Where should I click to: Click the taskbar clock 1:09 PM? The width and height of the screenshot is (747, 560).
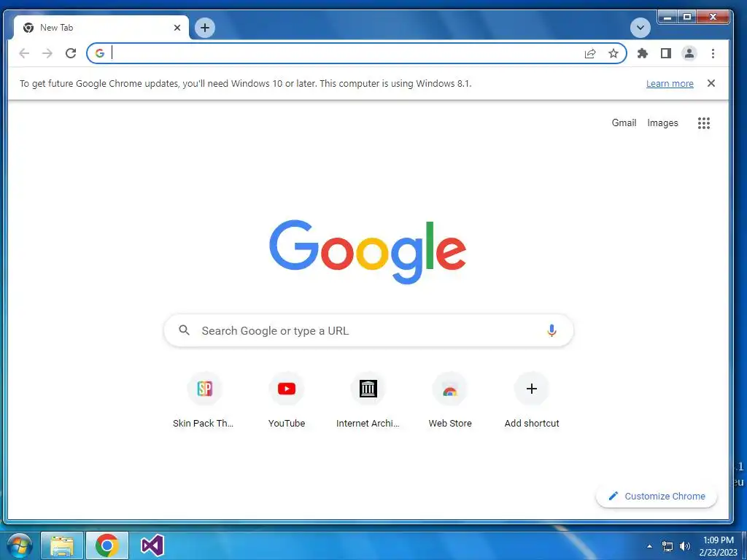[719, 540]
